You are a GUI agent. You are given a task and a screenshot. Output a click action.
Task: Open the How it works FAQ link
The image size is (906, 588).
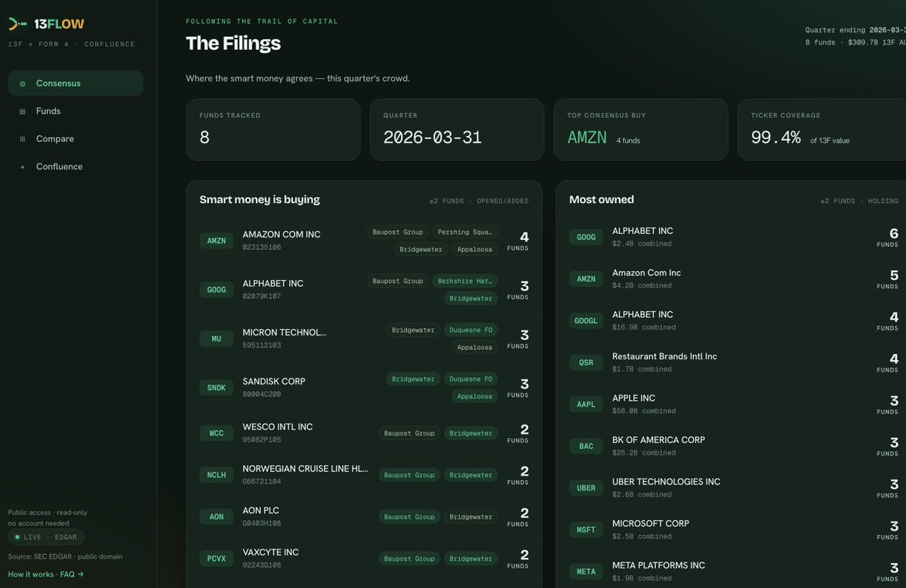[46, 574]
